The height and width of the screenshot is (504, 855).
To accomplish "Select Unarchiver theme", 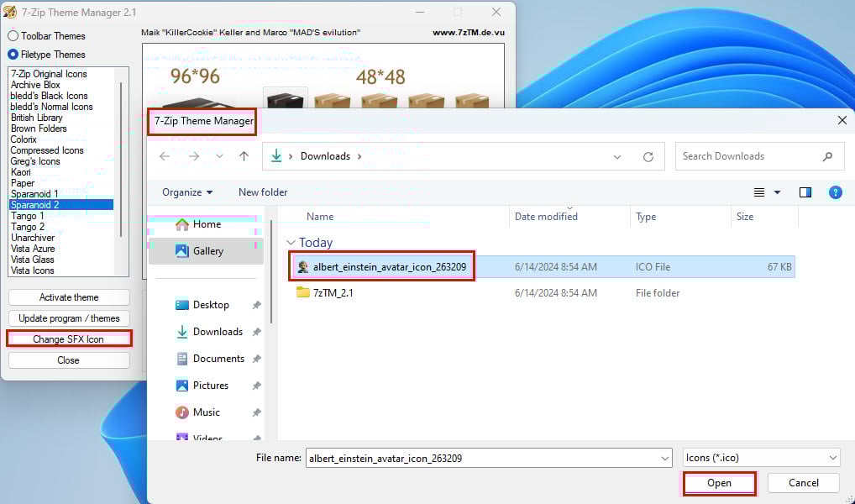I will (x=33, y=237).
